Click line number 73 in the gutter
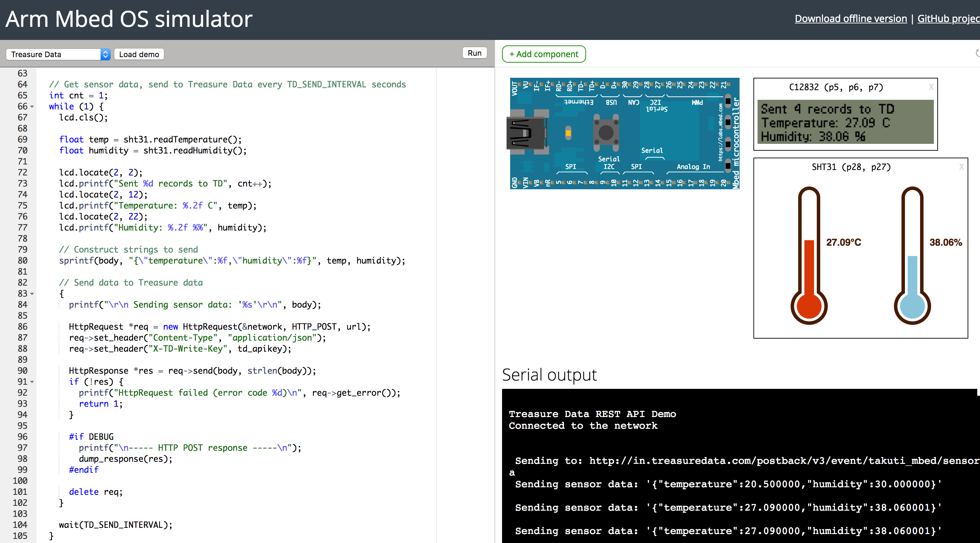The height and width of the screenshot is (543, 980). pyautogui.click(x=22, y=184)
